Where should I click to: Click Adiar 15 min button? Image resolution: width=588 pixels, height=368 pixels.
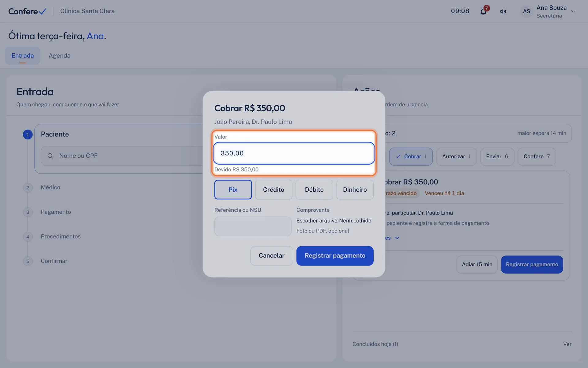[477, 264]
